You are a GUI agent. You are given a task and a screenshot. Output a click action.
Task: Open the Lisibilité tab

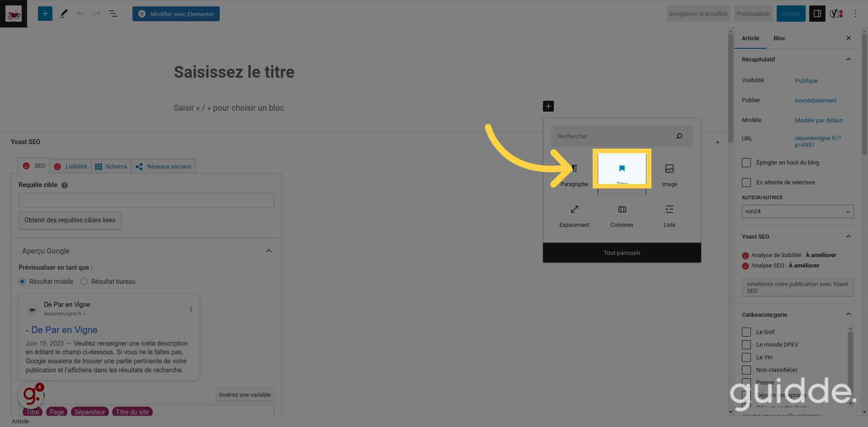tap(71, 166)
